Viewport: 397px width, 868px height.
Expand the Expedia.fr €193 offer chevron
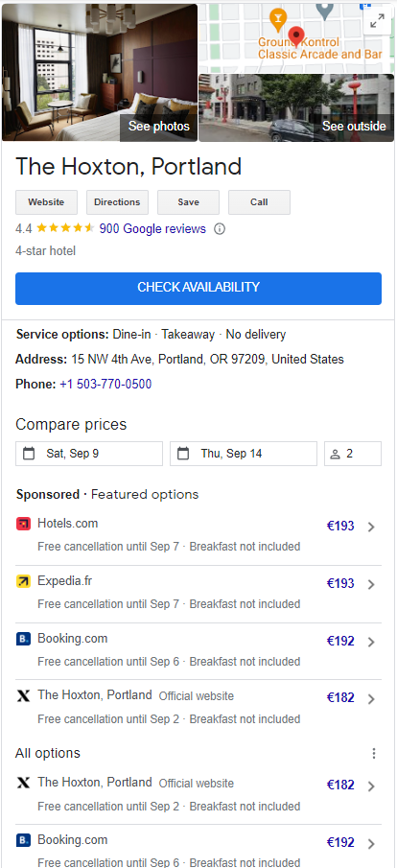pos(371,584)
